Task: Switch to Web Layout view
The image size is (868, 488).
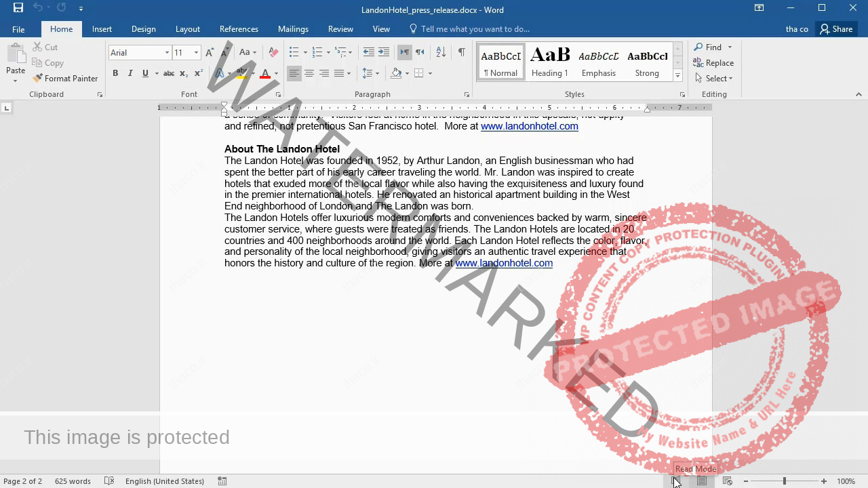Action: tap(728, 481)
